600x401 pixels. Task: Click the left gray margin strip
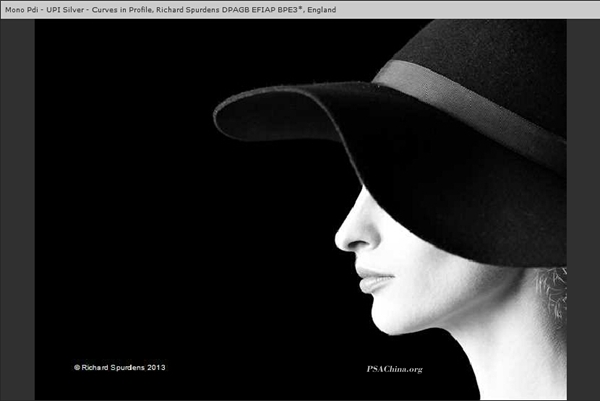pyautogui.click(x=17, y=210)
